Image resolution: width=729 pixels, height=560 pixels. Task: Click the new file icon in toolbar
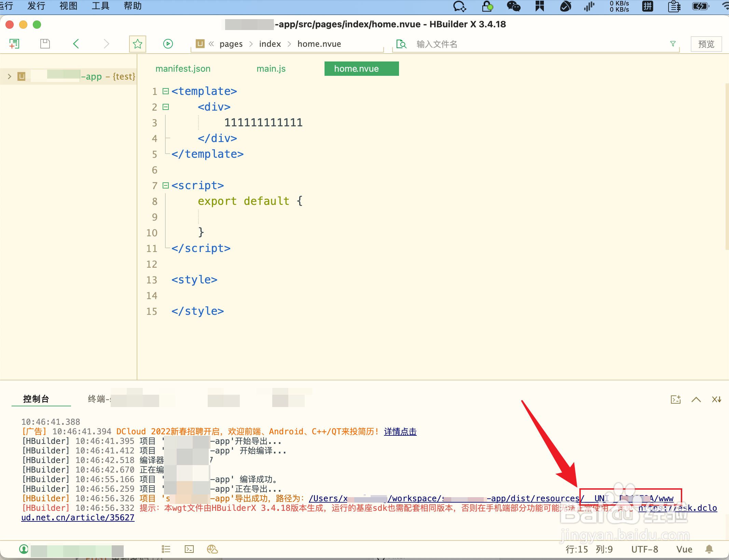click(x=14, y=44)
